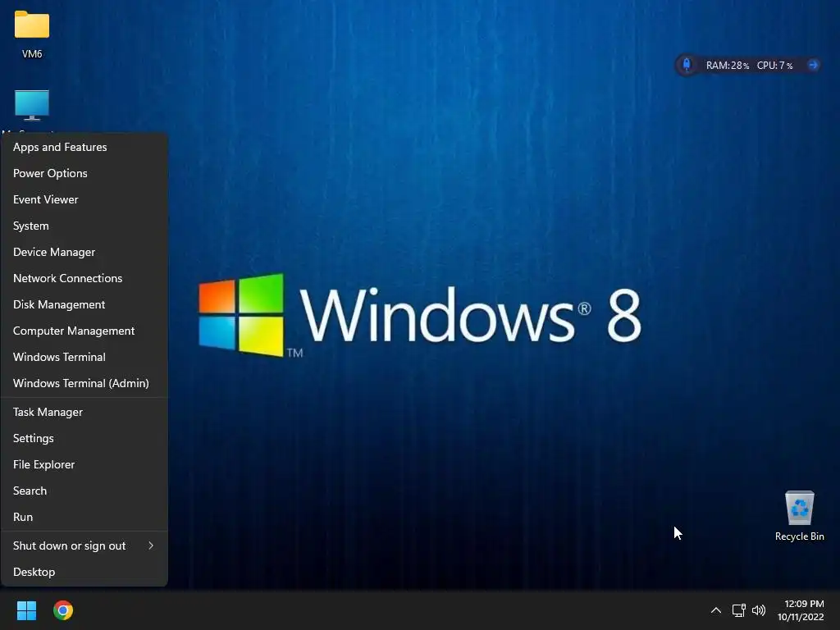The width and height of the screenshot is (840, 630).
Task: Open Power Options
Action: coord(84,173)
